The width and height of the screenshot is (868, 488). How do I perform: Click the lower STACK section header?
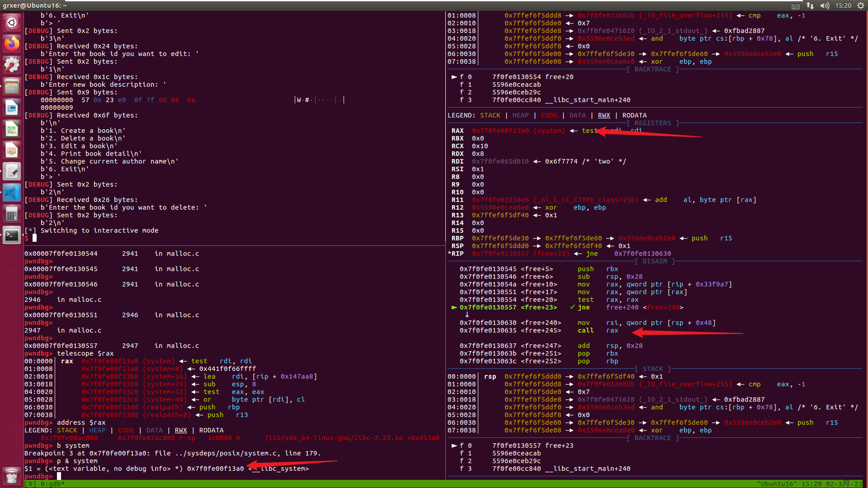653,369
